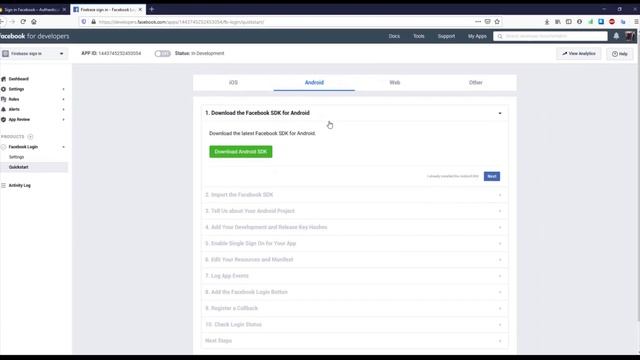Open page actions three-dot menu in address bar

pyautogui.click(x=478, y=22)
